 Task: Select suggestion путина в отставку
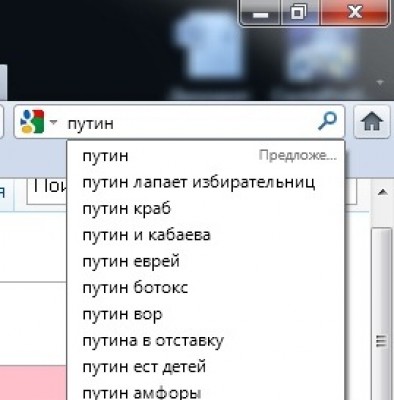(x=206, y=340)
